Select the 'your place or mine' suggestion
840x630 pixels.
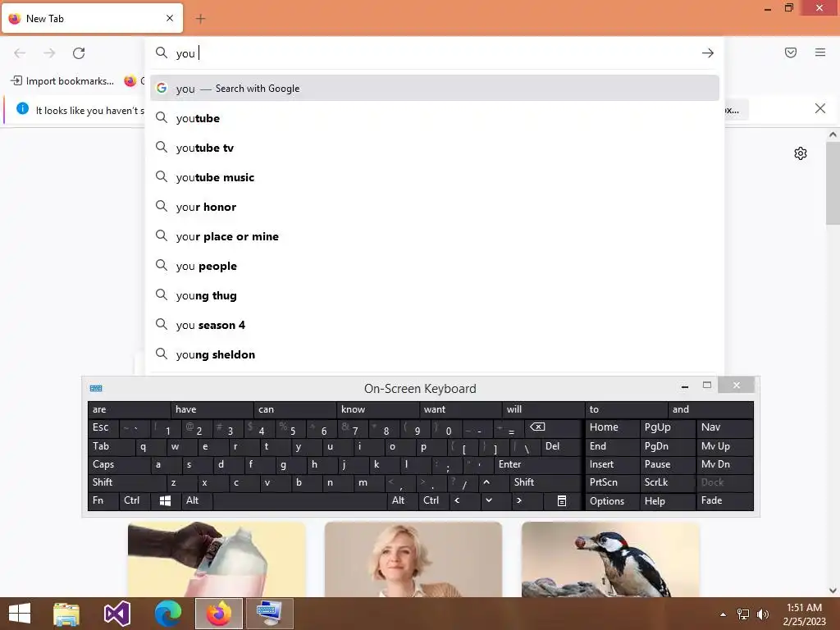(x=435, y=235)
